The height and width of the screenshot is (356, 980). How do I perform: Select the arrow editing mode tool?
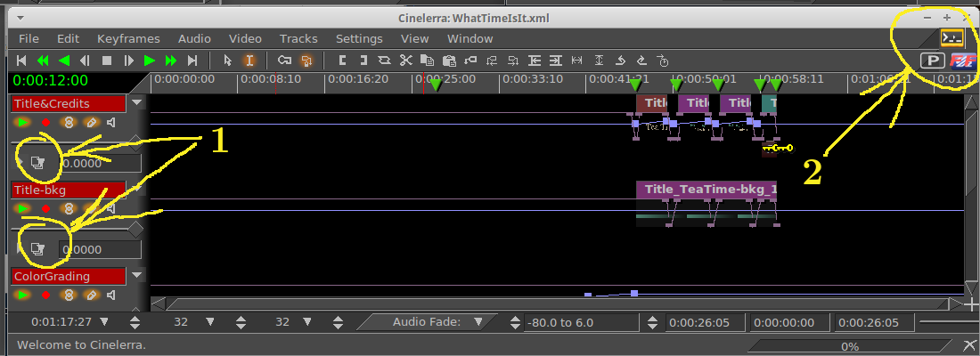click(x=227, y=61)
